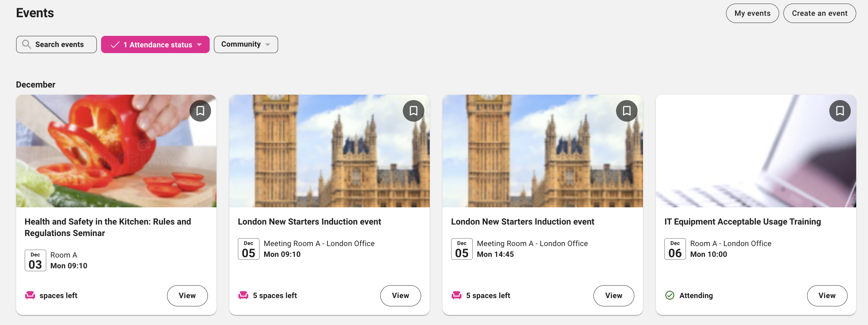Click Create an event button
The width and height of the screenshot is (868, 325).
pos(820,13)
